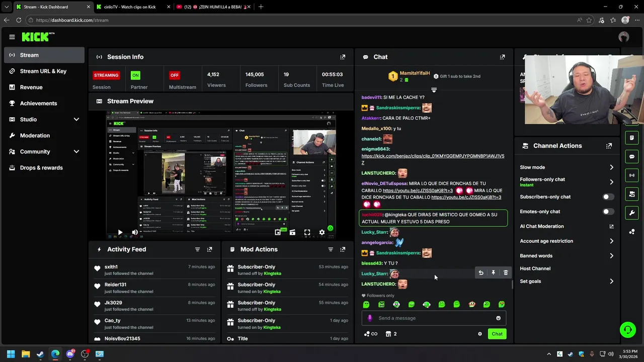Pop out the Session Info panel
Screen dimensions: 644x362
tap(343, 57)
